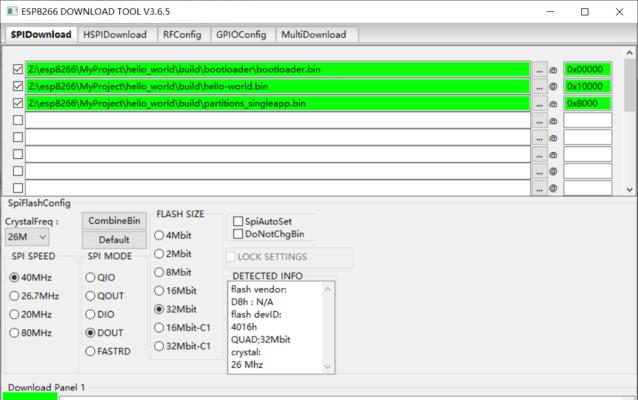Browse for file in partitions_singleapp.bin row
Screen dimensions: 638x400
click(x=540, y=104)
